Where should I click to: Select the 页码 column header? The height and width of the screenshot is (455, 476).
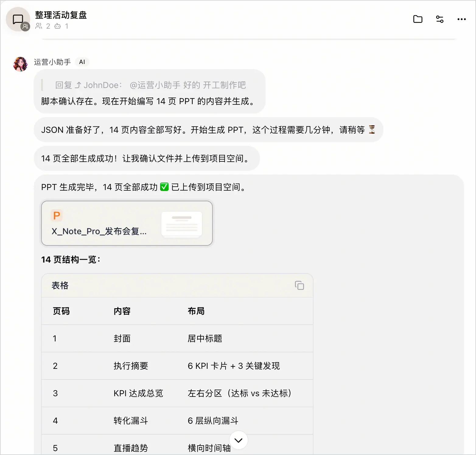[61, 311]
